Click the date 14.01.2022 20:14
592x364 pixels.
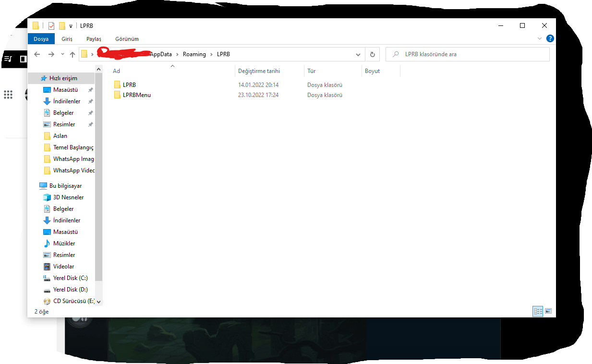pyautogui.click(x=258, y=85)
